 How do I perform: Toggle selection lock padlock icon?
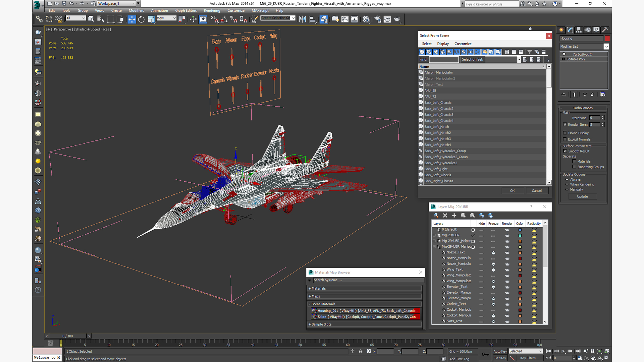click(x=360, y=351)
